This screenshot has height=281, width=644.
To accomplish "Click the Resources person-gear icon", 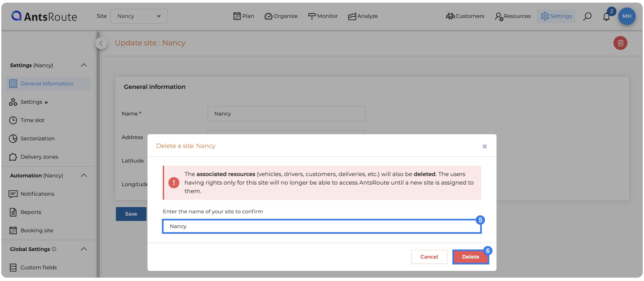I will [x=499, y=17].
